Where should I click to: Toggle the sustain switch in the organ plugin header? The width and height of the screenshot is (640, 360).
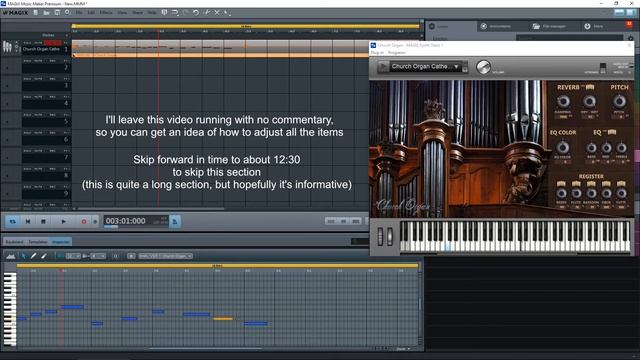[x=602, y=67]
